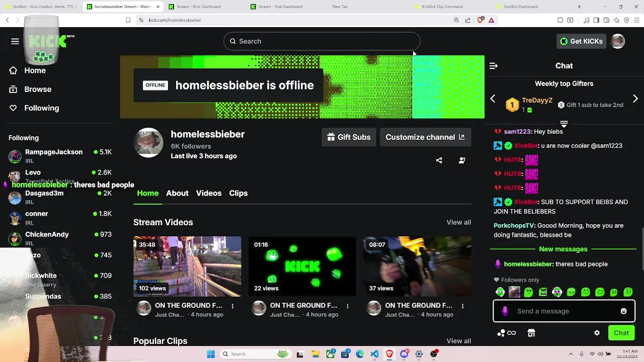Open Microsoft Edge from taskbar
The image size is (644, 362).
point(360,354)
